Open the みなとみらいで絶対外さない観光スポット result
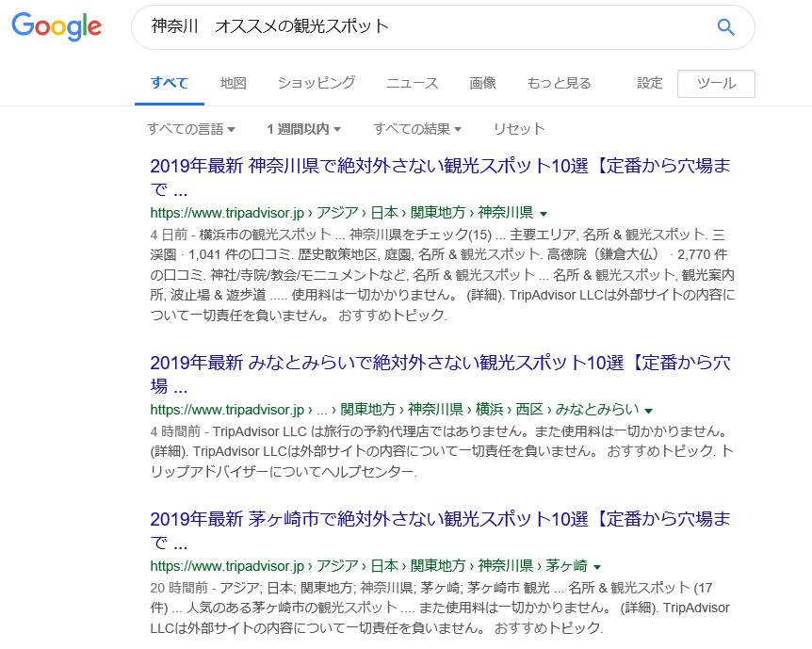Viewport: 812px width, 649px height. (x=440, y=374)
